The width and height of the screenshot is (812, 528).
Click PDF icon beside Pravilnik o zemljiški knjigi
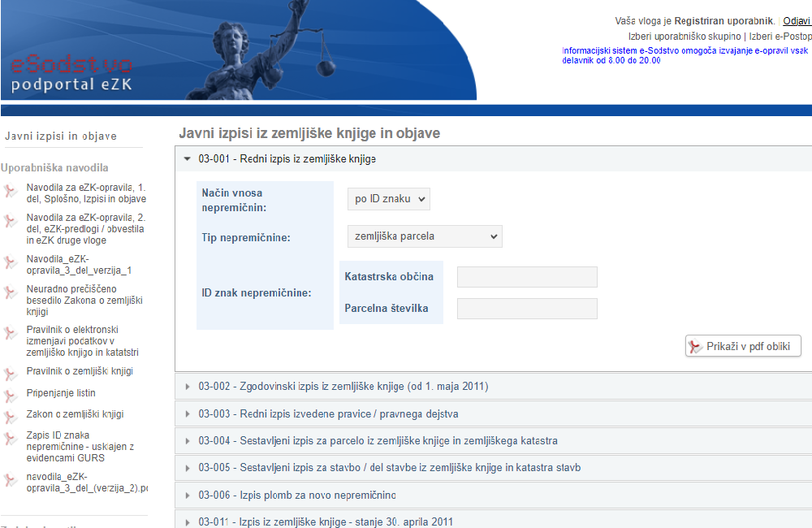coord(11,374)
